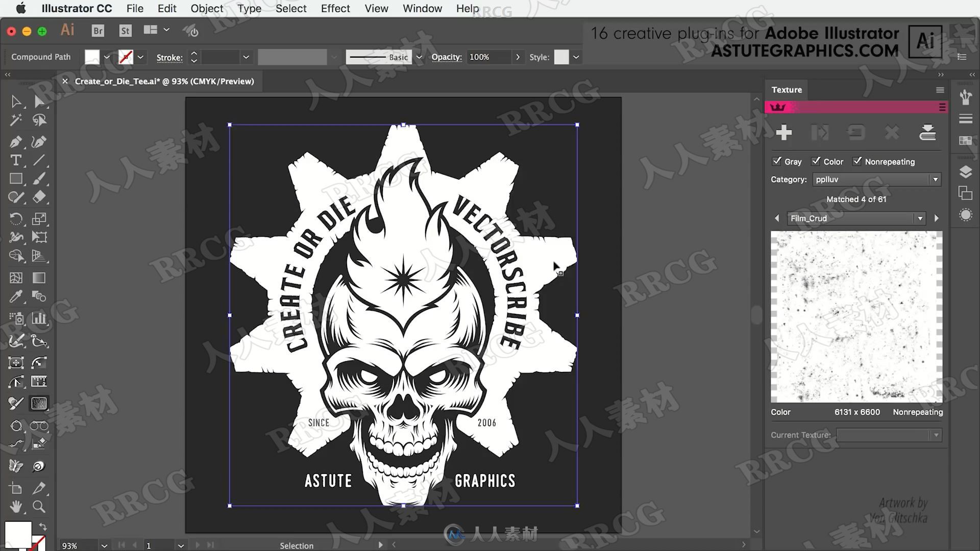
Task: Toggle the Nonrepeating checkbox
Action: (x=857, y=161)
